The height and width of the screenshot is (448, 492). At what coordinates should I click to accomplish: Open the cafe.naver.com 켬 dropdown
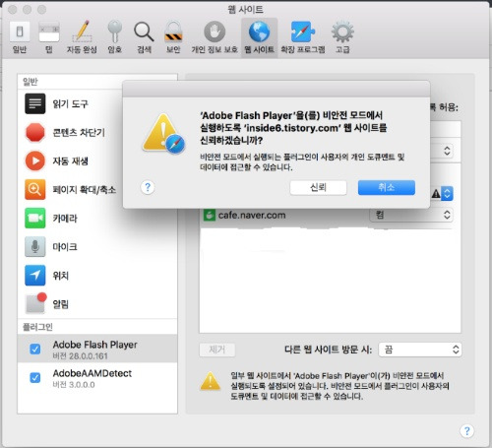click(411, 215)
